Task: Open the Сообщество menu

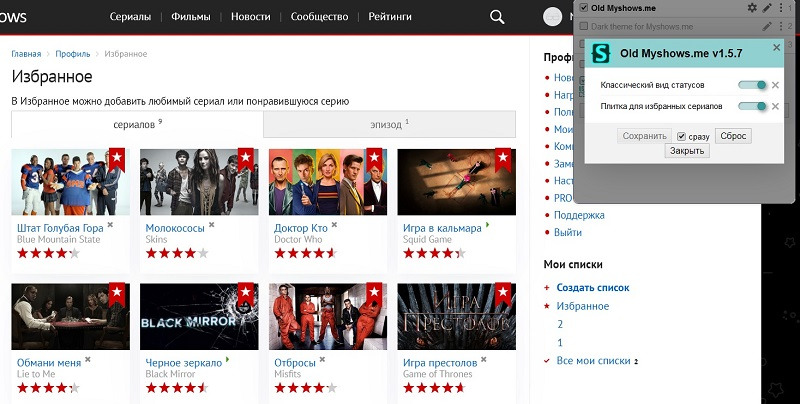Action: [x=319, y=17]
